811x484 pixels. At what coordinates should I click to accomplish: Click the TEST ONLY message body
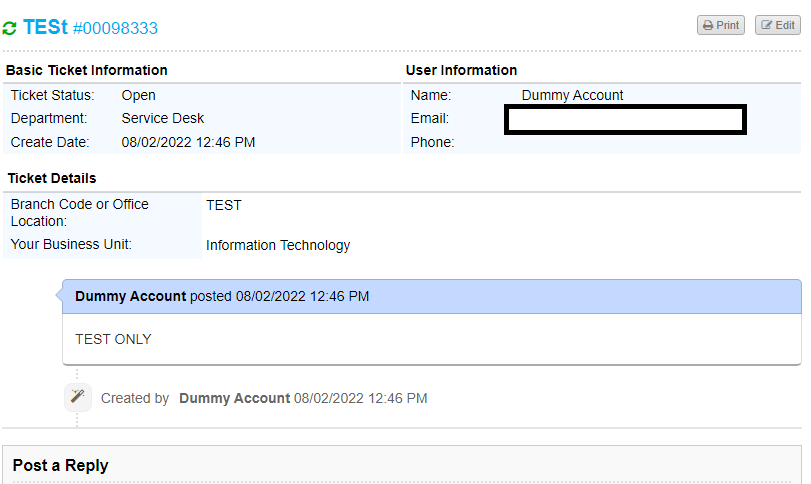coord(113,339)
